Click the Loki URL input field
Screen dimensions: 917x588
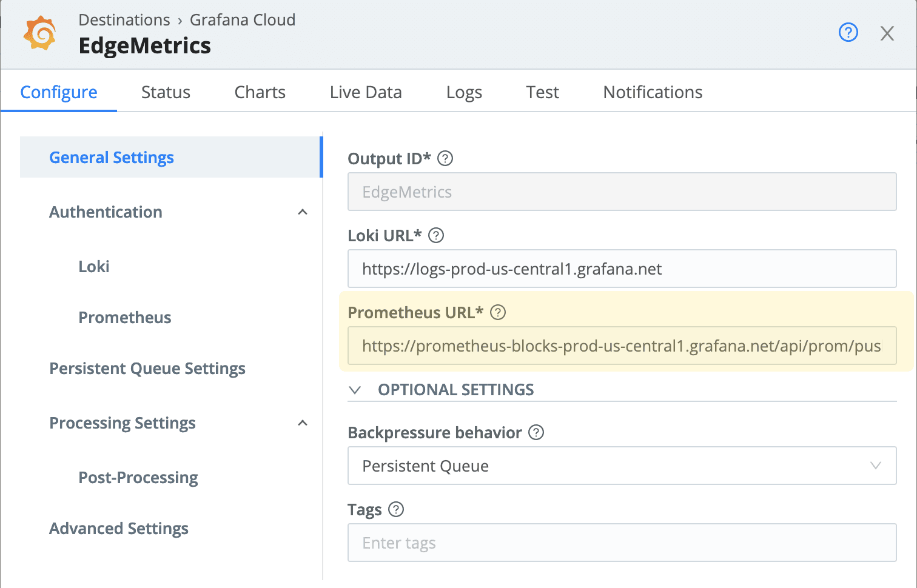pos(622,269)
